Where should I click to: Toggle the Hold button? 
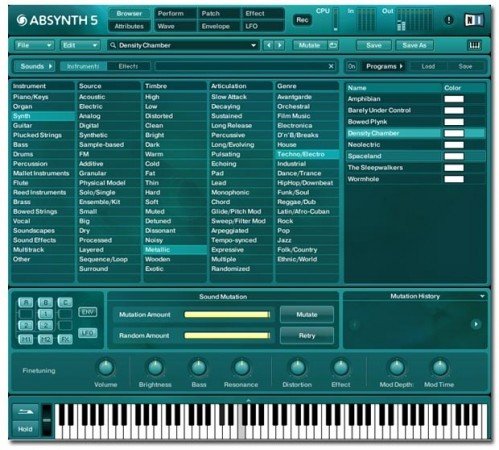(25, 429)
